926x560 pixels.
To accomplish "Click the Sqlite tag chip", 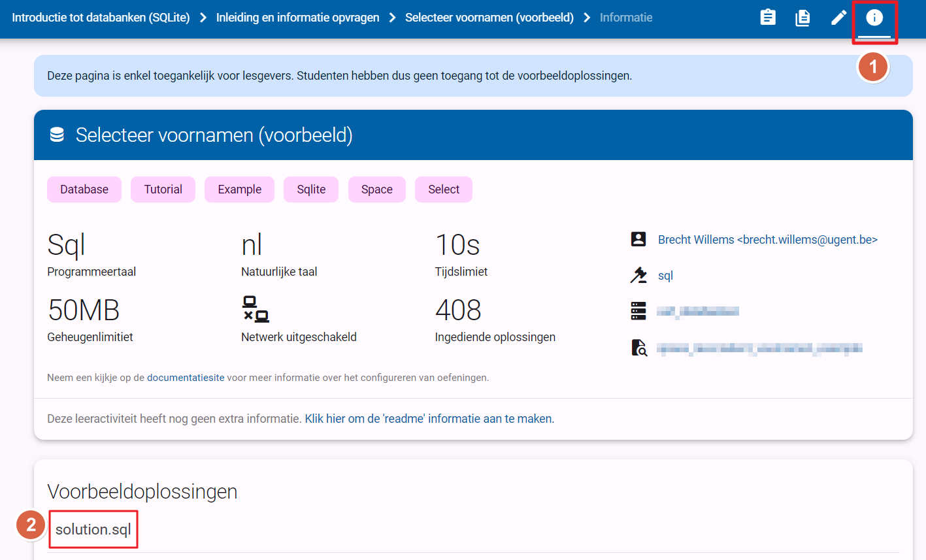I will click(311, 189).
